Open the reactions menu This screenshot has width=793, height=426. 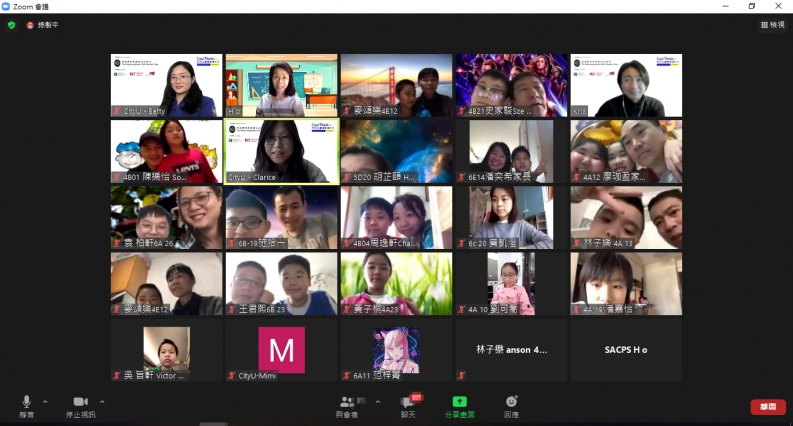click(x=511, y=403)
